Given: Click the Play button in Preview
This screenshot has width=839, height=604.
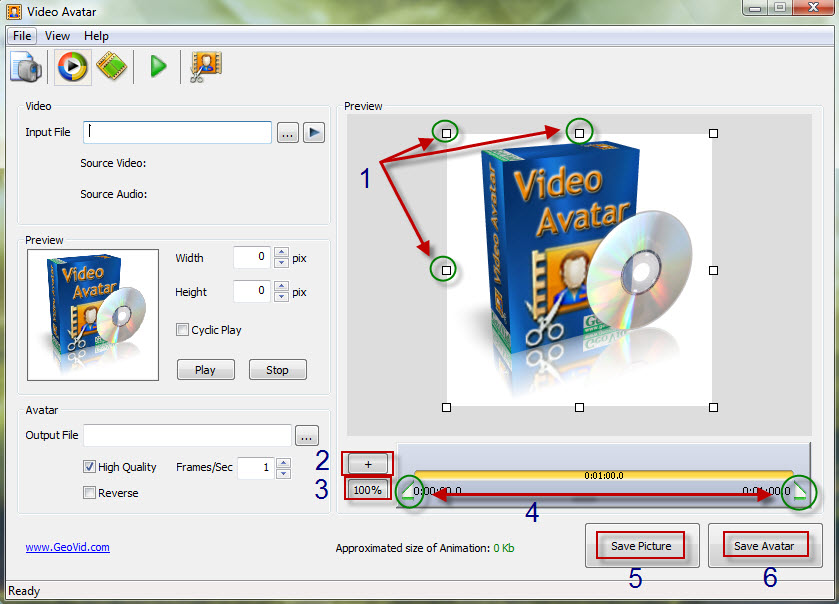Looking at the screenshot, I should click(205, 370).
